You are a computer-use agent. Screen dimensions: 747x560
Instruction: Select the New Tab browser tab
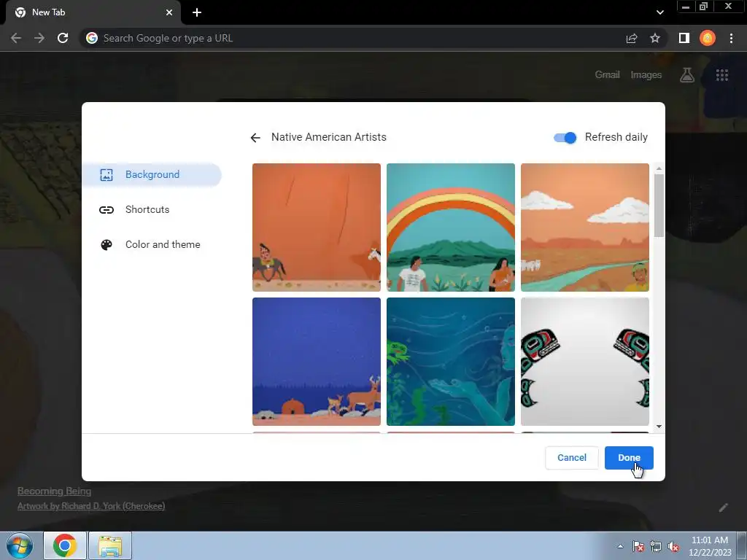click(x=93, y=12)
